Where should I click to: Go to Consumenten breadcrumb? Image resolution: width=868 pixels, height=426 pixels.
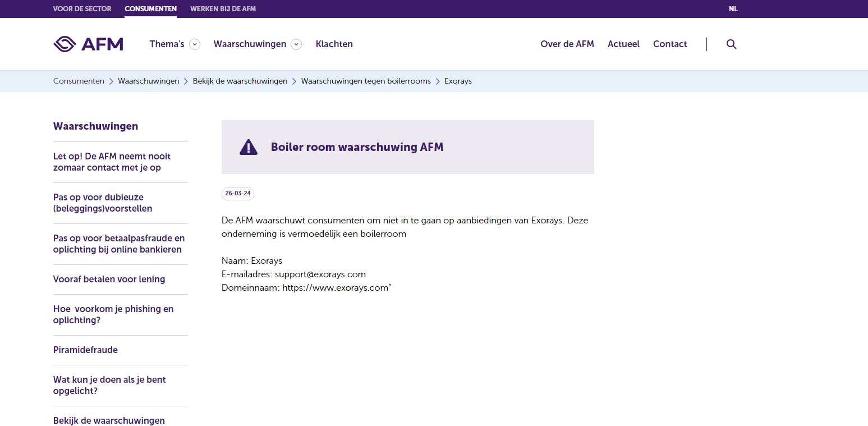coord(79,81)
